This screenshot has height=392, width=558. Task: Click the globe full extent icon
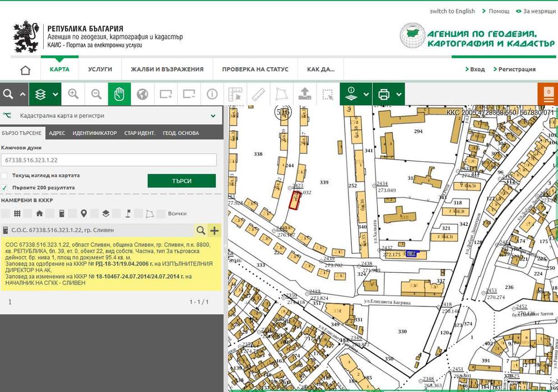point(142,94)
